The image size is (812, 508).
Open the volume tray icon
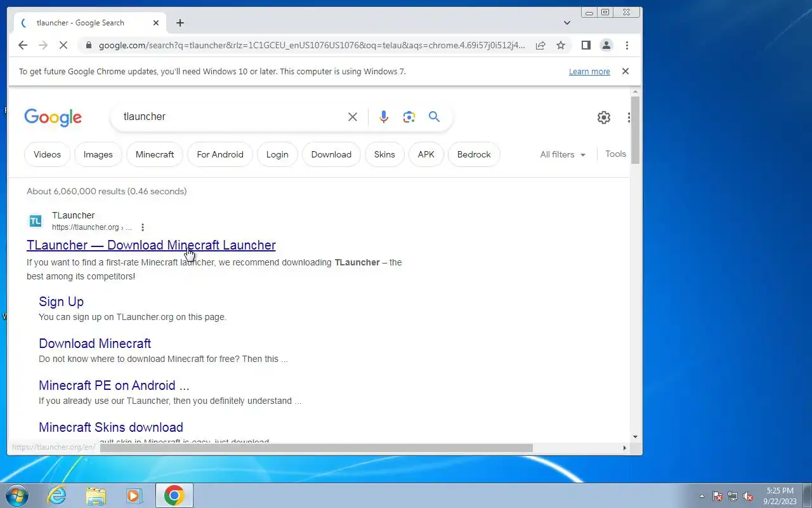(748, 496)
